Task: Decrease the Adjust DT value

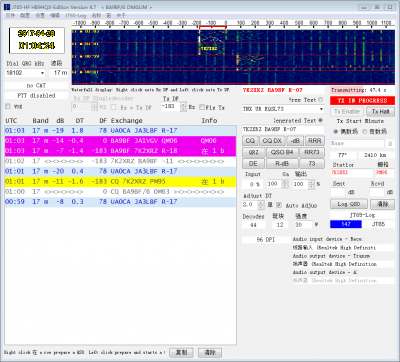Action: coord(261,207)
